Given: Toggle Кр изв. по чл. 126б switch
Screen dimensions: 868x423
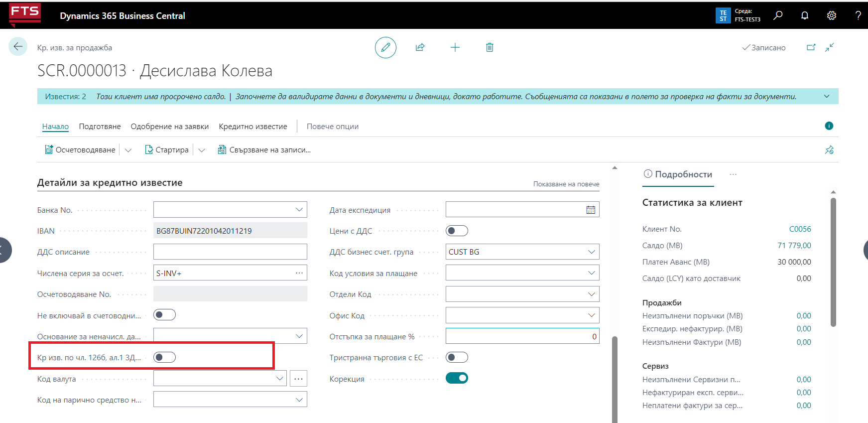Looking at the screenshot, I should point(164,357).
